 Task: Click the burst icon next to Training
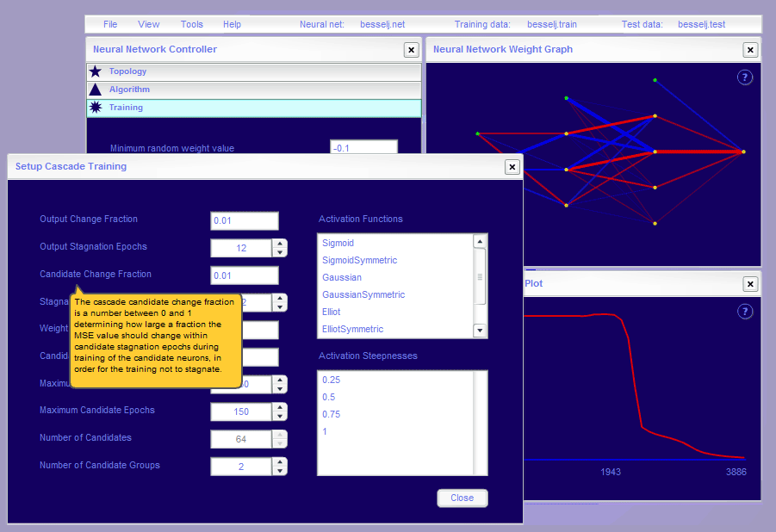click(x=96, y=108)
